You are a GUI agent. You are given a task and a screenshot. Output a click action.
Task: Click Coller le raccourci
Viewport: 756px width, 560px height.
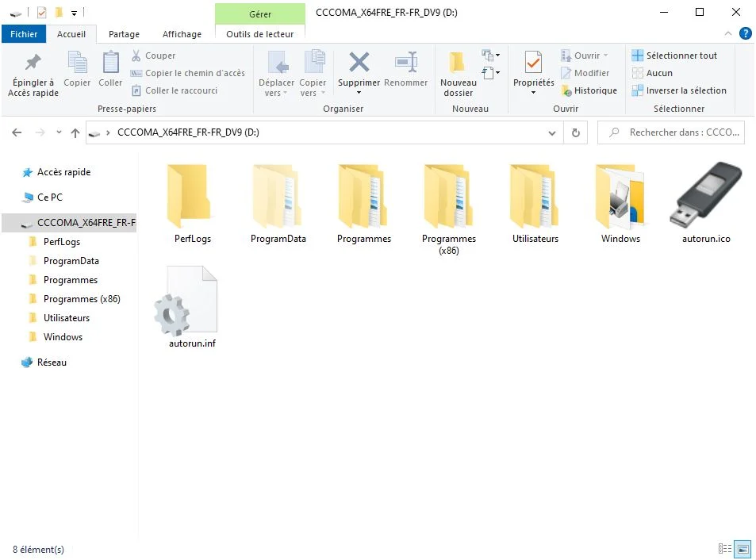[175, 90]
